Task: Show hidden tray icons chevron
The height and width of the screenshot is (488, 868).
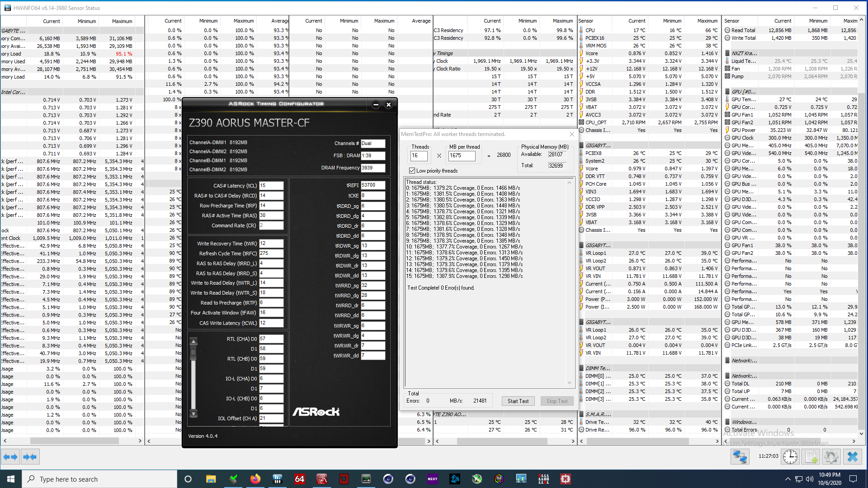Action: [x=788, y=479]
